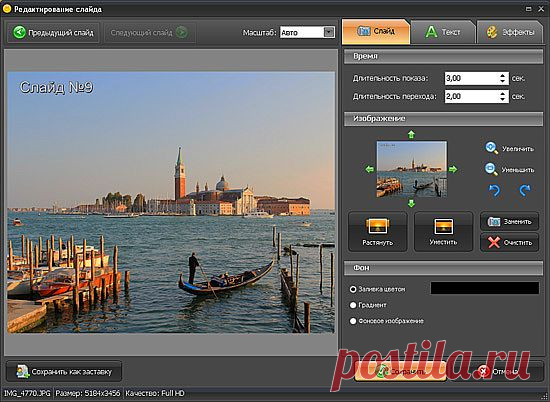Open the Масштаб dropdown list

click(x=329, y=32)
